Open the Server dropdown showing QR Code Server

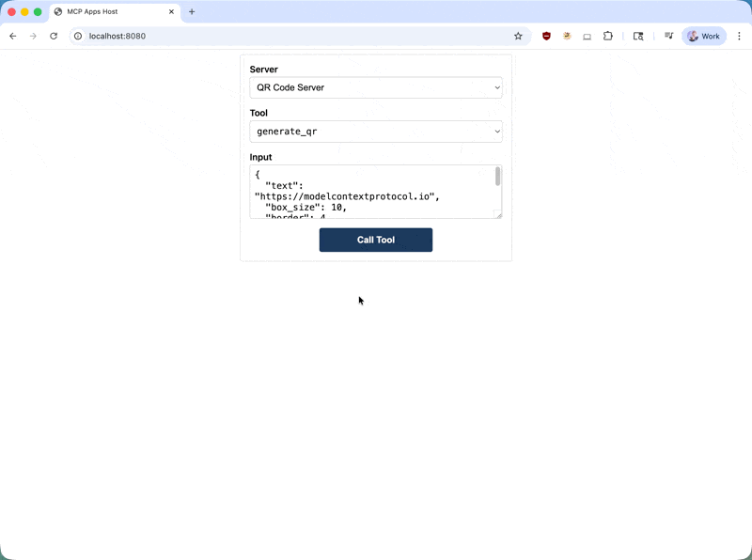[376, 87]
